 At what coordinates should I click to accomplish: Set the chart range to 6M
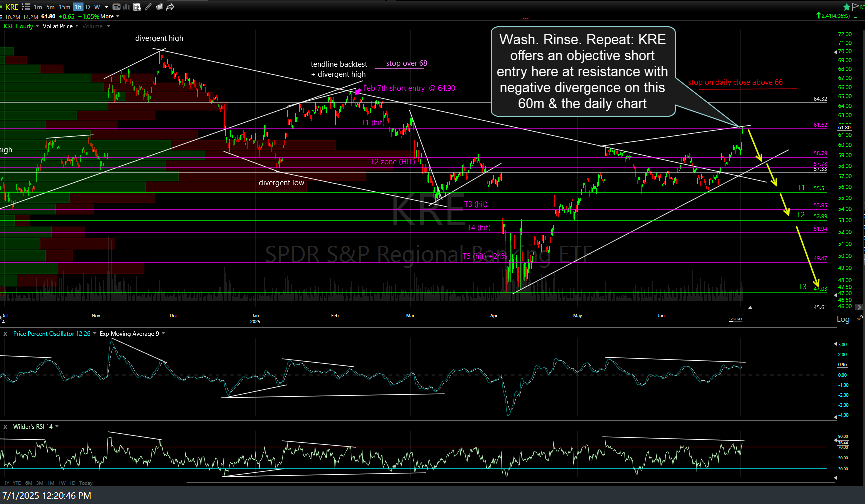pyautogui.click(x=29, y=483)
